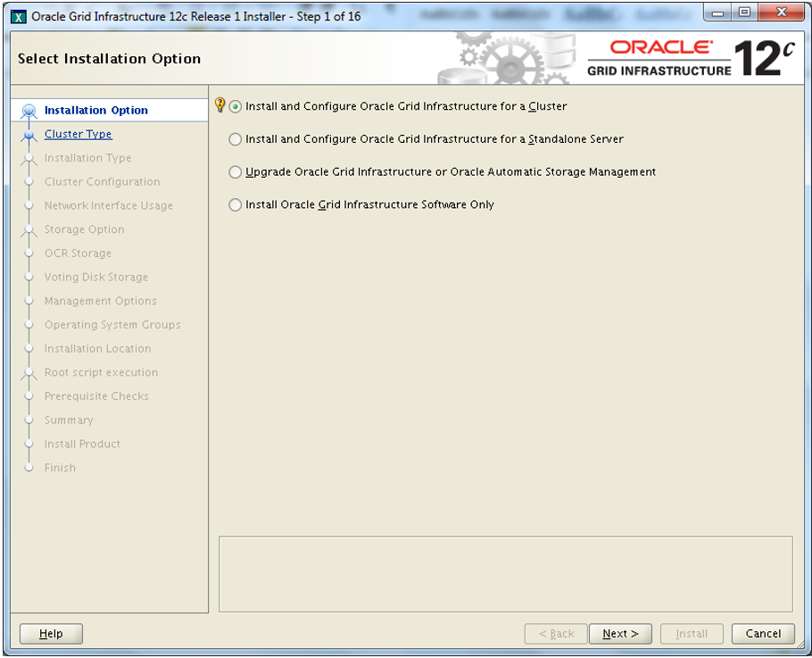Screen dimensions: 812x658
Task: Click inside the empty message text area
Action: (x=506, y=574)
